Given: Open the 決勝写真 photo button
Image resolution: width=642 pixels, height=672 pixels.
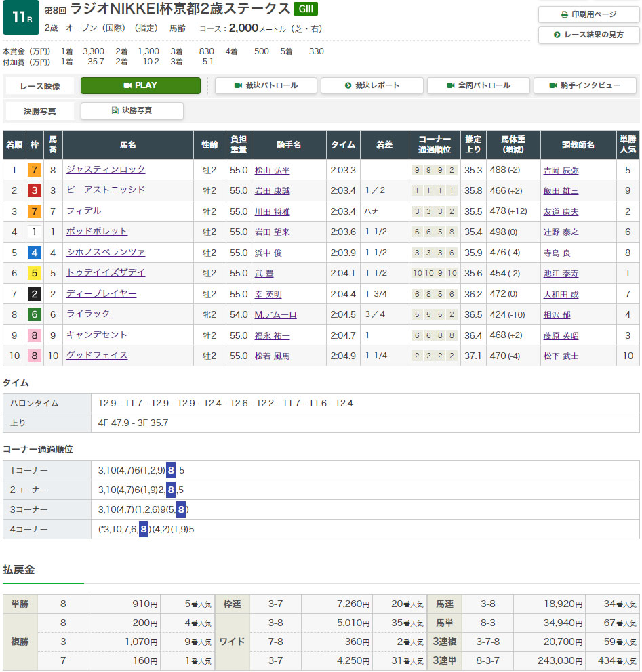Looking at the screenshot, I should [132, 111].
